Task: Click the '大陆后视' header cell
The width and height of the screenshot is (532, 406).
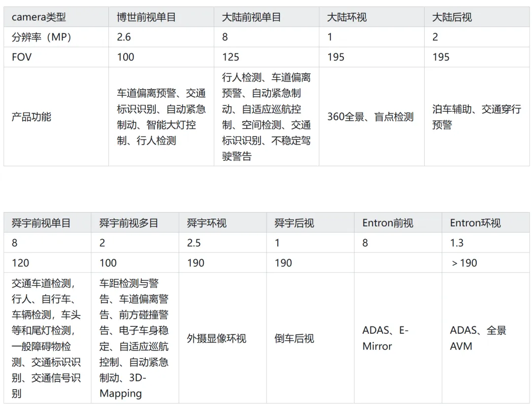Action: 477,17
